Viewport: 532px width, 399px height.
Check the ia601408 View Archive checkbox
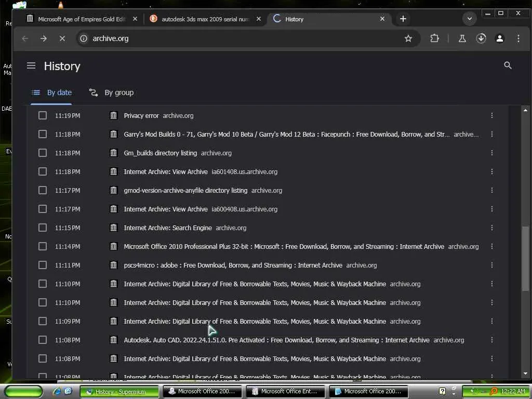(x=43, y=171)
